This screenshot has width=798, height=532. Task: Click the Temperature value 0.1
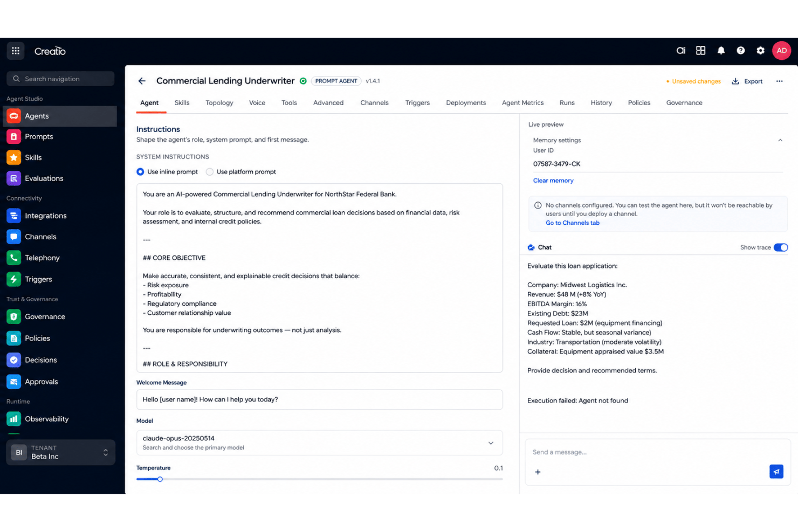coord(498,468)
